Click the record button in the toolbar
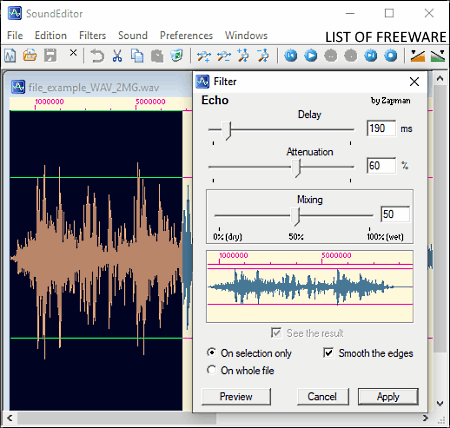 pyautogui.click(x=391, y=56)
